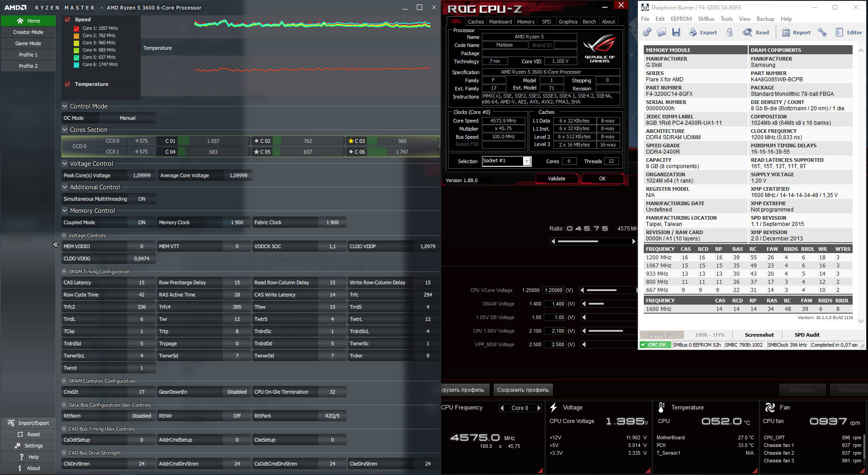Open the Editor document icon
The image size is (868, 475).
839,32
